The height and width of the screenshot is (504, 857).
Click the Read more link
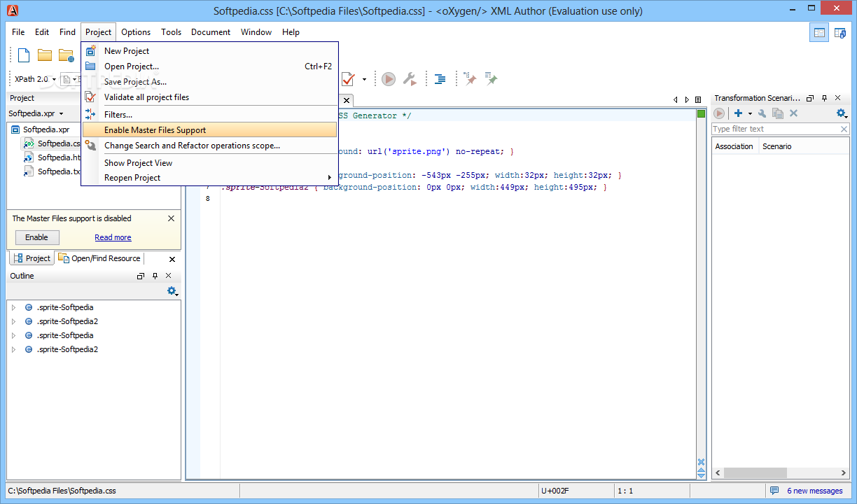pos(113,237)
